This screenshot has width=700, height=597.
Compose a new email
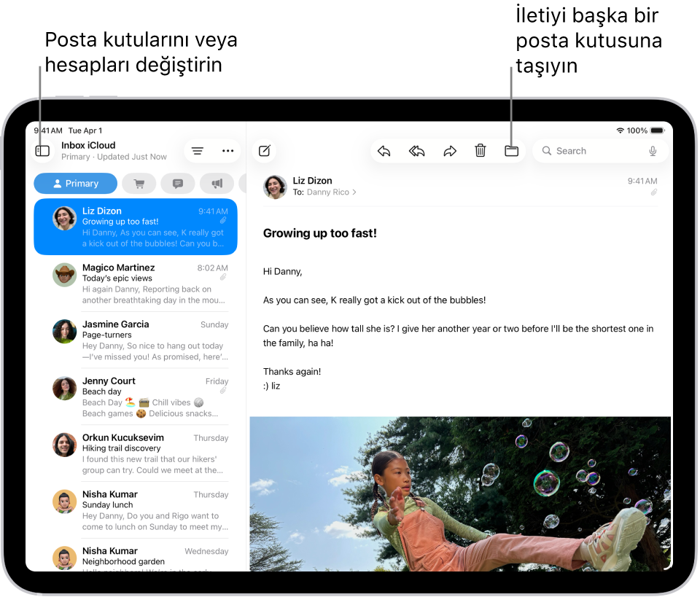coord(264,151)
